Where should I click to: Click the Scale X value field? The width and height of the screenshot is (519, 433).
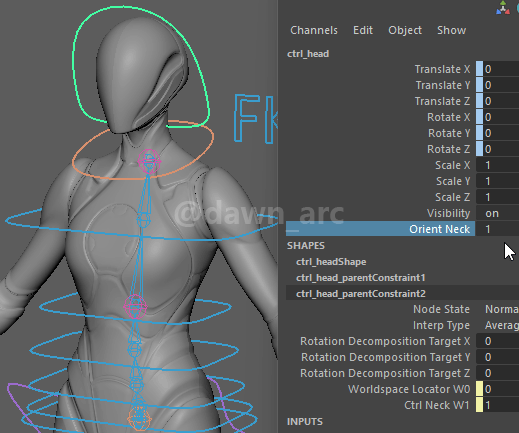point(497,165)
